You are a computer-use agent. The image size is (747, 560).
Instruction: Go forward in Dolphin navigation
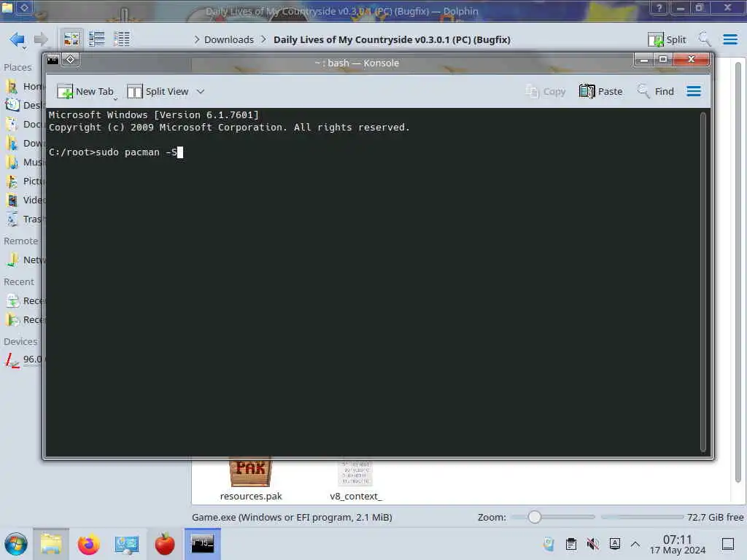[41, 39]
